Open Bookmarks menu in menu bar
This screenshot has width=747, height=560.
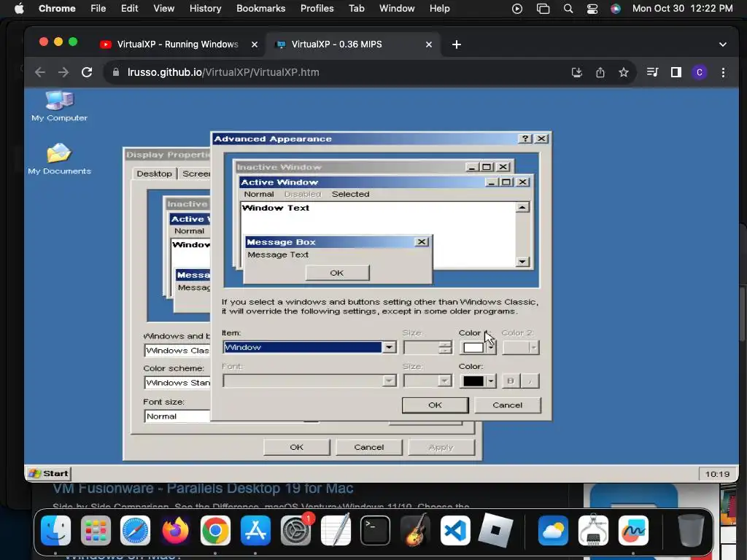pos(260,9)
